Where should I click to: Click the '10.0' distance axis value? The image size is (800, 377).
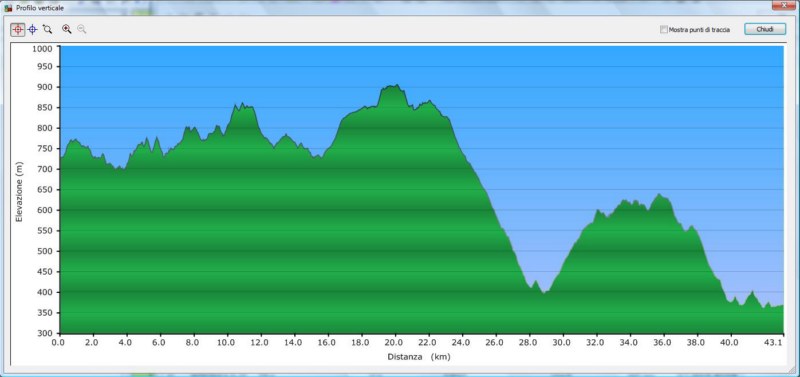pyautogui.click(x=227, y=343)
